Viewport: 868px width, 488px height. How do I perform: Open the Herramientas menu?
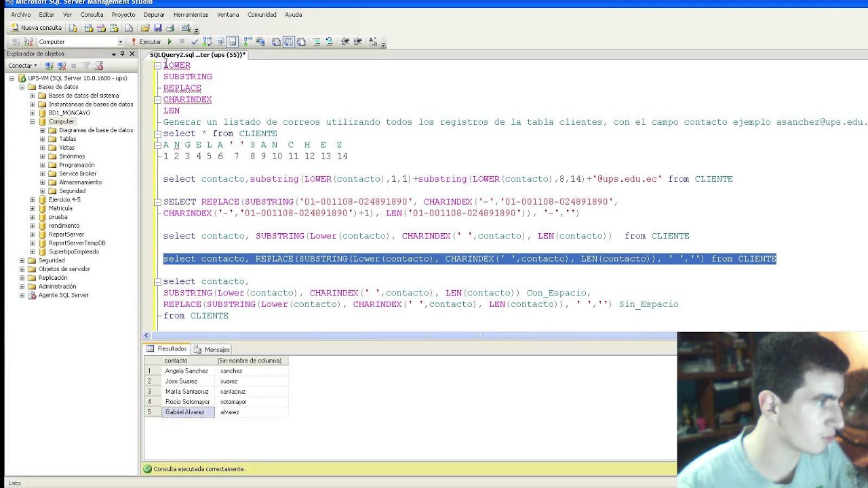point(191,14)
